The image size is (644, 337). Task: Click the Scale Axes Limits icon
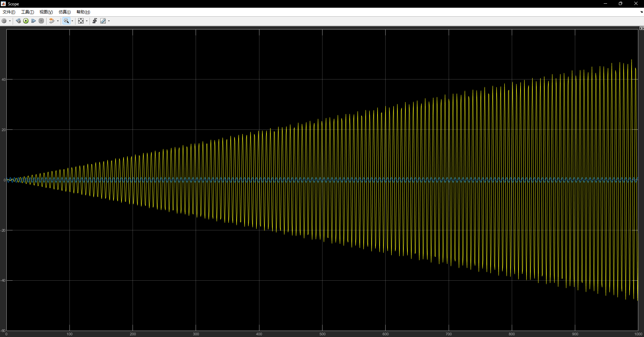[x=81, y=21]
